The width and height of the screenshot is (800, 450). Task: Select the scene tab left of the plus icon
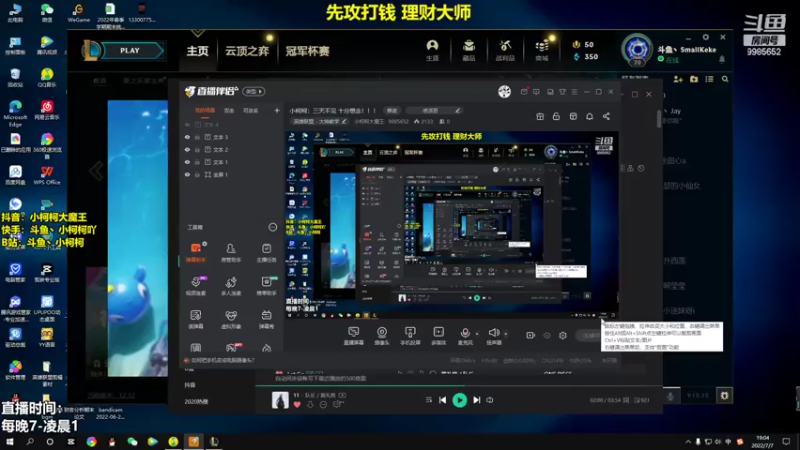(x=251, y=110)
